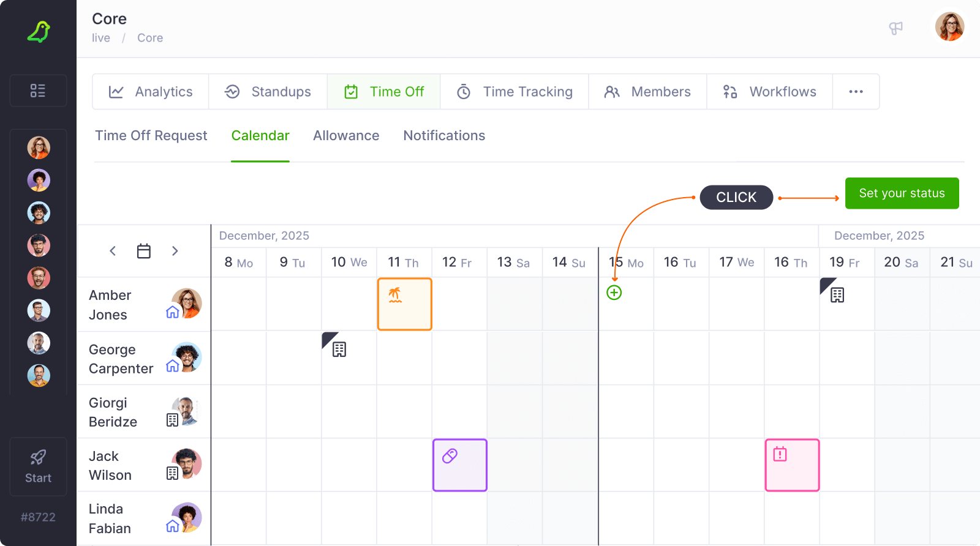
Task: Click the calendar picker icon
Action: click(x=144, y=251)
